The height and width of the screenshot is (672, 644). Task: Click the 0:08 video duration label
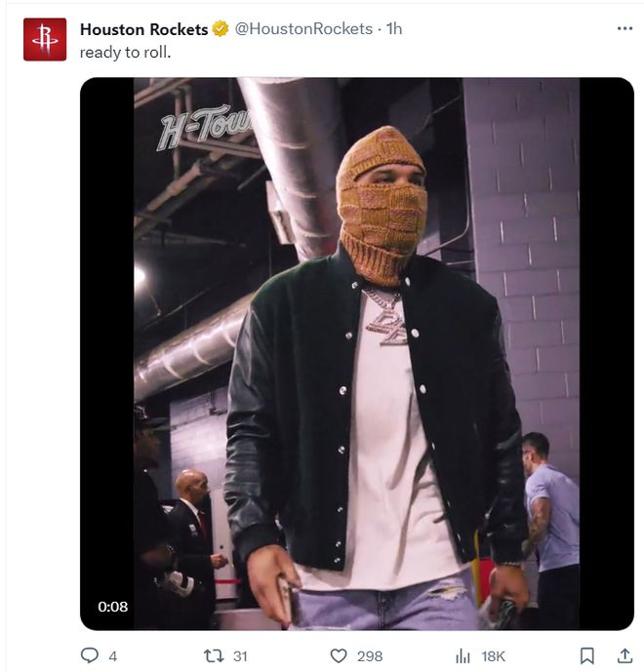(113, 607)
